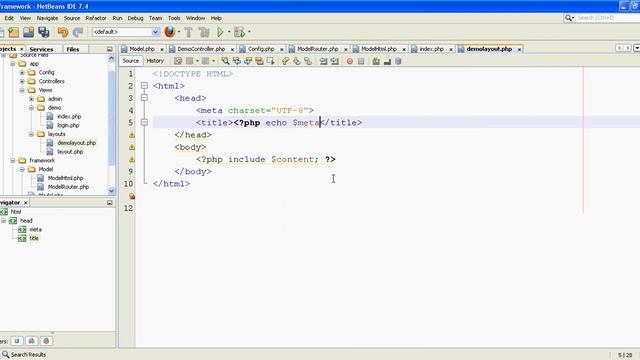Collapse code fold at head tag line 3
The image size is (640, 360).
144,98
